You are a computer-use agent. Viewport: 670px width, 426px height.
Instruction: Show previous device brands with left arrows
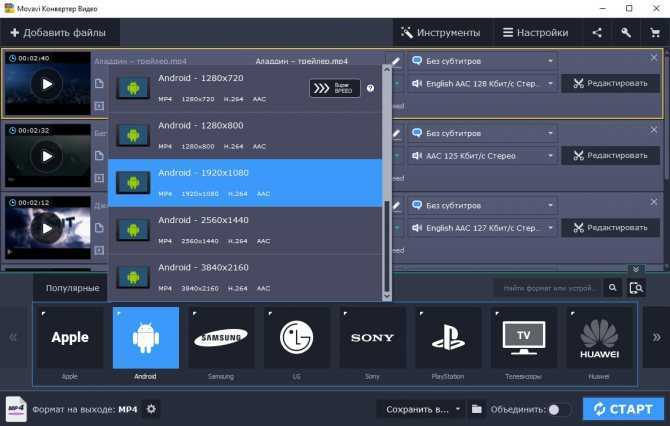pos(13,338)
